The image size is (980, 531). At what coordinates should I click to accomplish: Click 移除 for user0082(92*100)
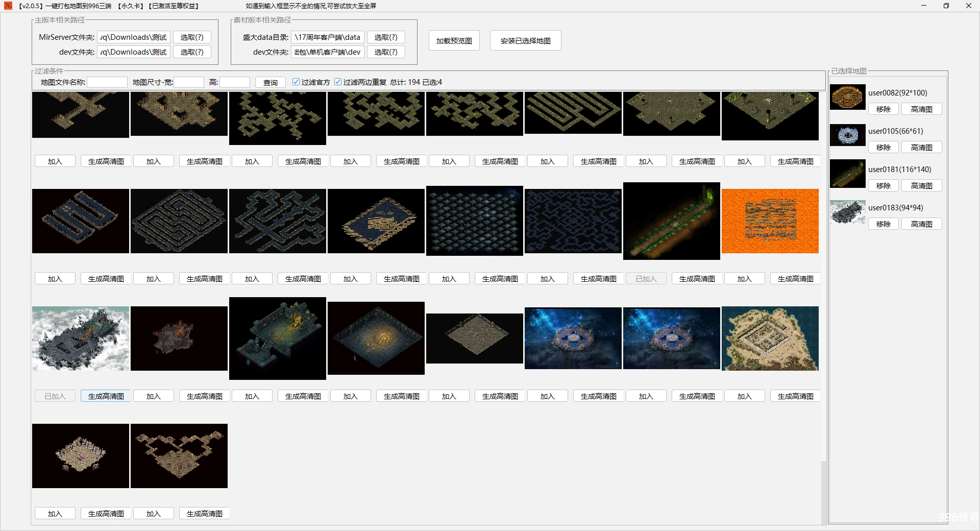coord(884,109)
